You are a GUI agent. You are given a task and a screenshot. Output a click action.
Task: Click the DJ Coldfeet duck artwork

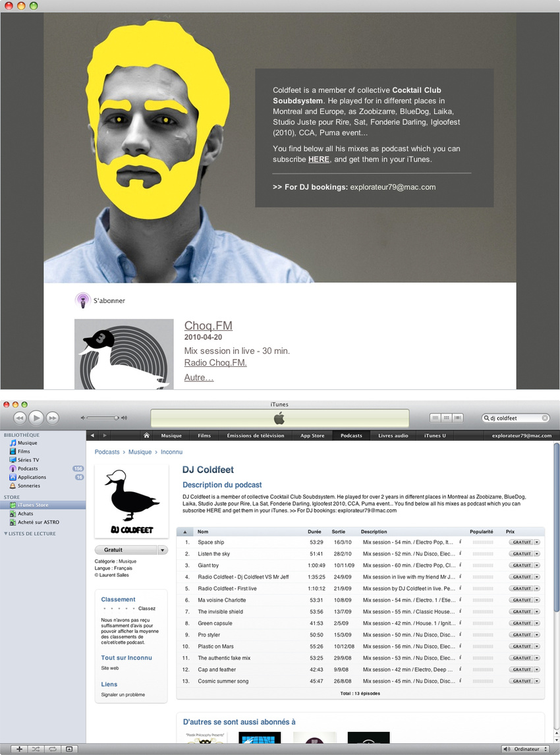[x=132, y=501]
